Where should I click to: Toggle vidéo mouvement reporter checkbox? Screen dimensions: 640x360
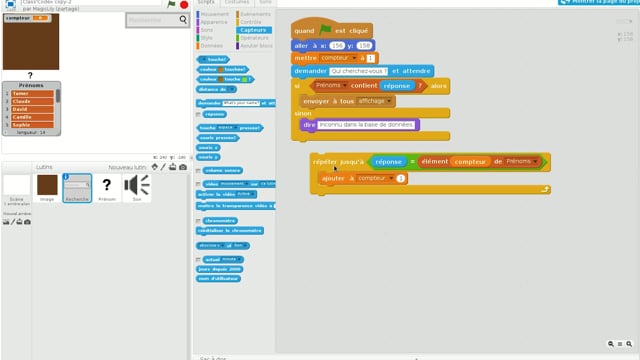pos(198,184)
